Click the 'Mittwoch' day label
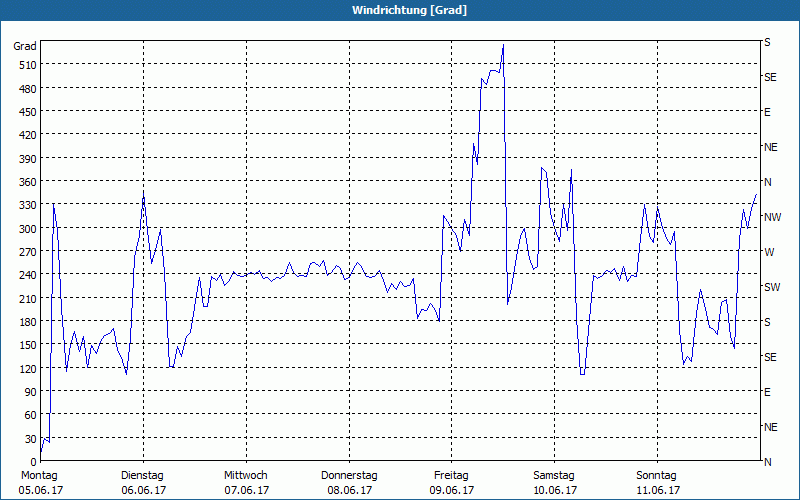Image resolution: width=800 pixels, height=500 pixels. (245, 476)
